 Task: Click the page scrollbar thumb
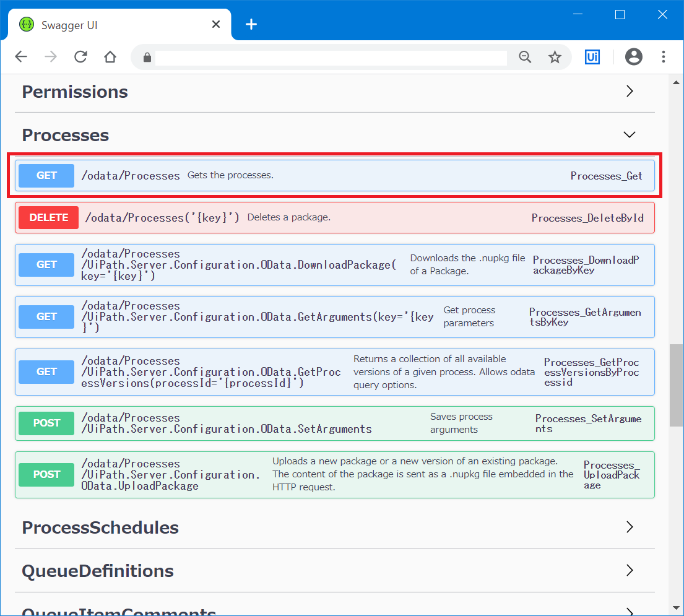coord(676,385)
